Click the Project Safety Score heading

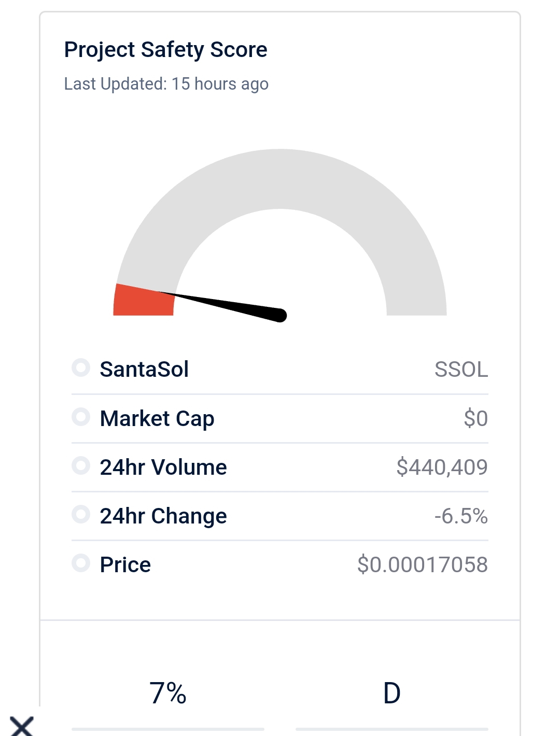165,50
